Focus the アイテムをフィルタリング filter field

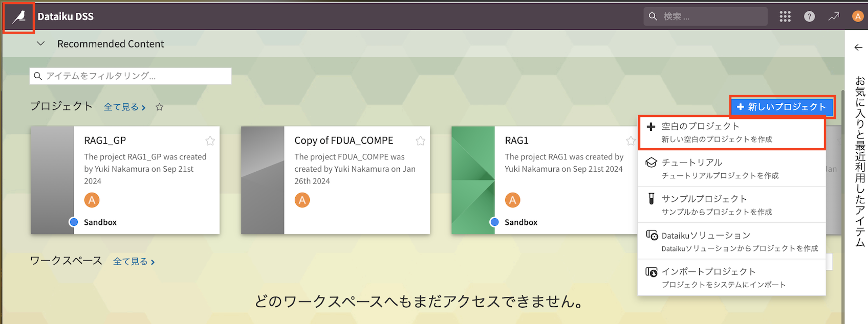pos(131,76)
